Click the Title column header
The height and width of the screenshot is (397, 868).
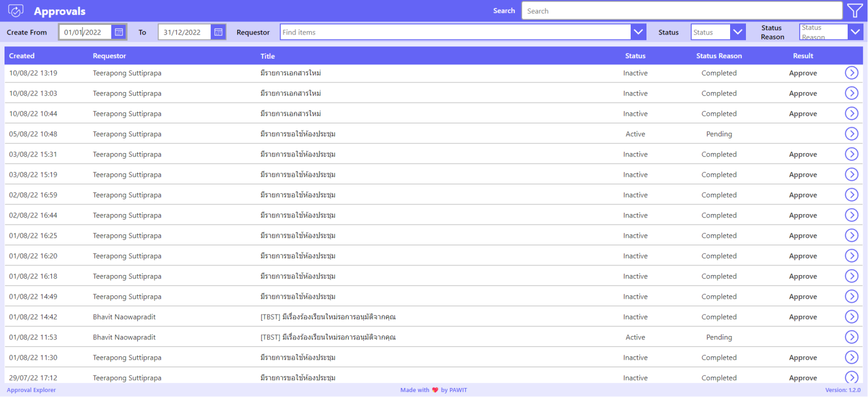tap(268, 56)
